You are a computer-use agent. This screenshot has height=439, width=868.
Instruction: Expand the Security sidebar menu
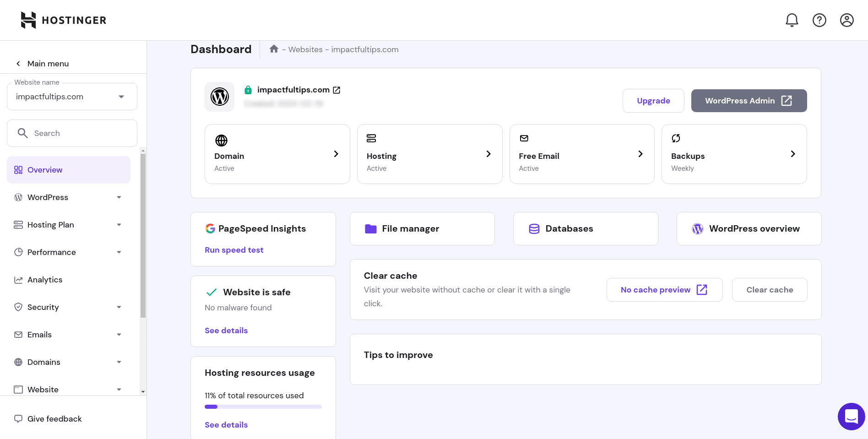(x=119, y=307)
